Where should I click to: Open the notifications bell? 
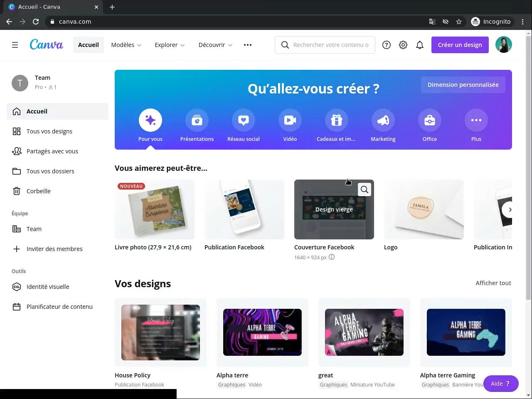[420, 45]
